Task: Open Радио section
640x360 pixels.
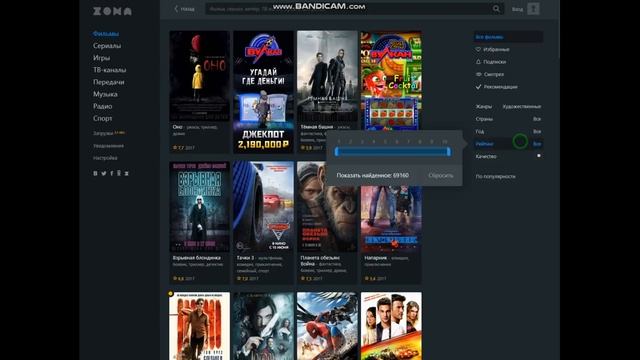Action: click(102, 106)
